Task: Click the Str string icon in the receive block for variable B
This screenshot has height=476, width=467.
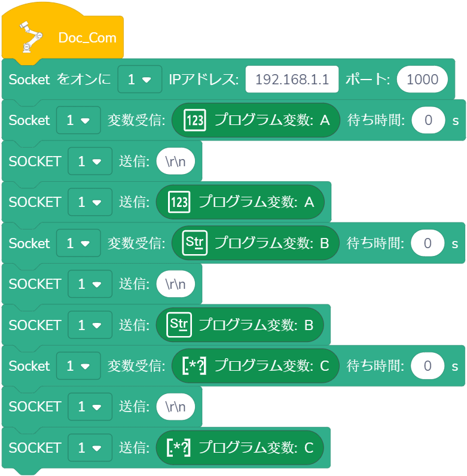Action: click(195, 243)
